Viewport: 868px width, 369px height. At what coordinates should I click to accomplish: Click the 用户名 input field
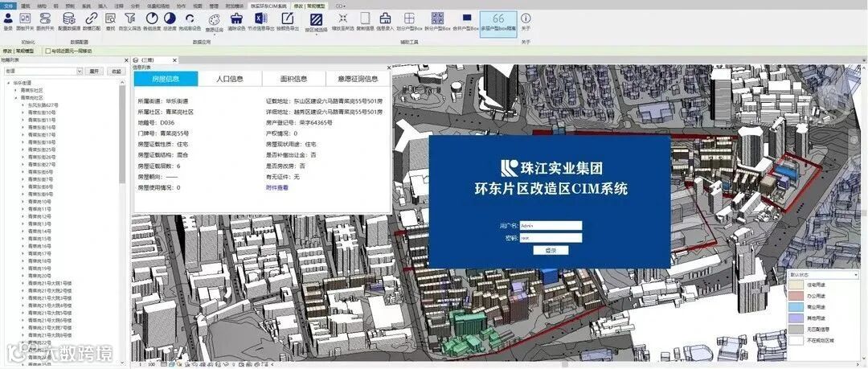tap(551, 225)
